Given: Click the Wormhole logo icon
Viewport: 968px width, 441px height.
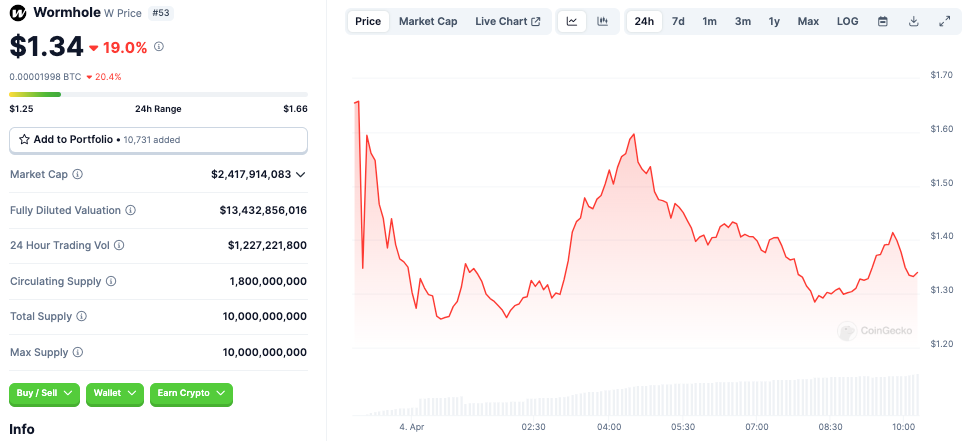Looking at the screenshot, I should click(19, 12).
